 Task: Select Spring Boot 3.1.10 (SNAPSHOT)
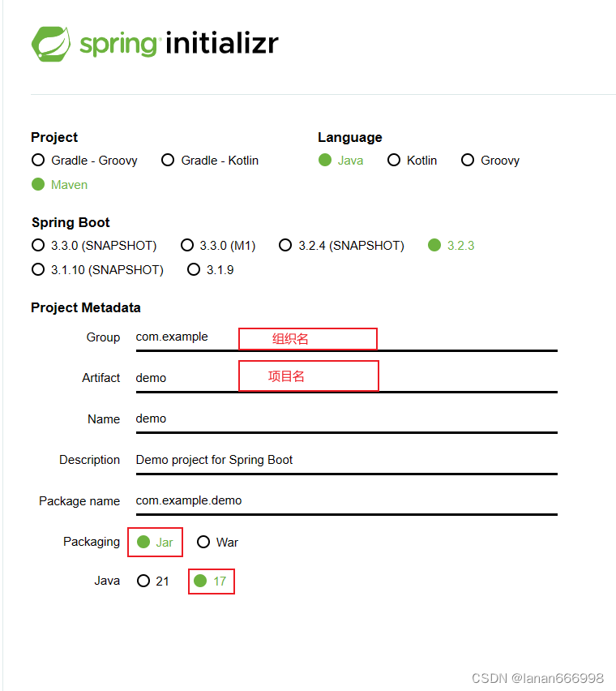(x=98, y=269)
